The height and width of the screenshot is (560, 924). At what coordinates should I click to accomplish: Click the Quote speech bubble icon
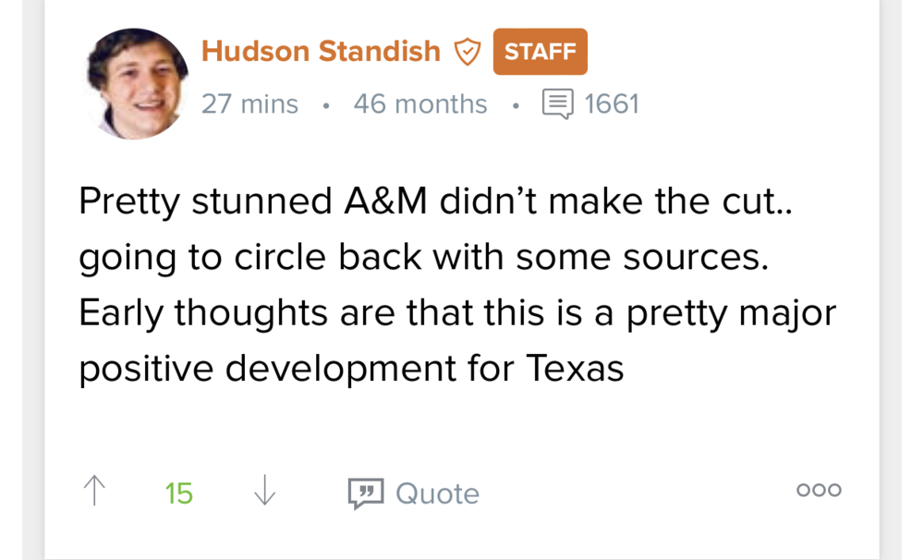click(365, 493)
